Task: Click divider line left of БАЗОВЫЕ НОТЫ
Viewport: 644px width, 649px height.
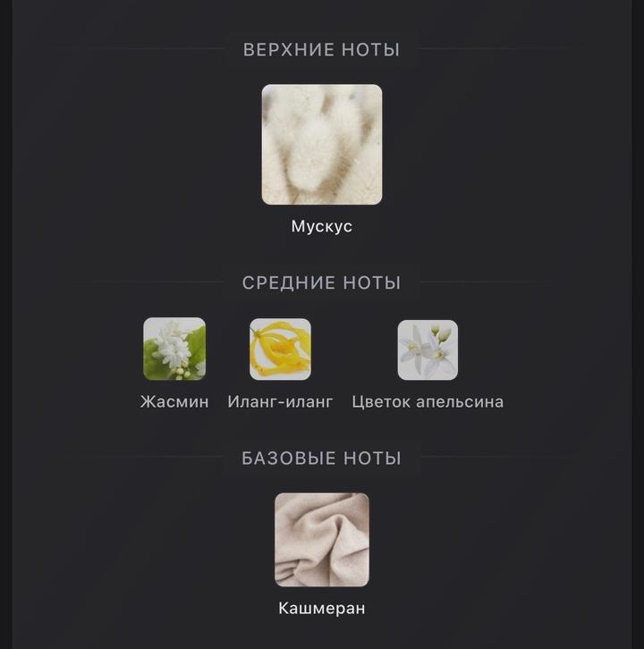Action: tap(178, 457)
